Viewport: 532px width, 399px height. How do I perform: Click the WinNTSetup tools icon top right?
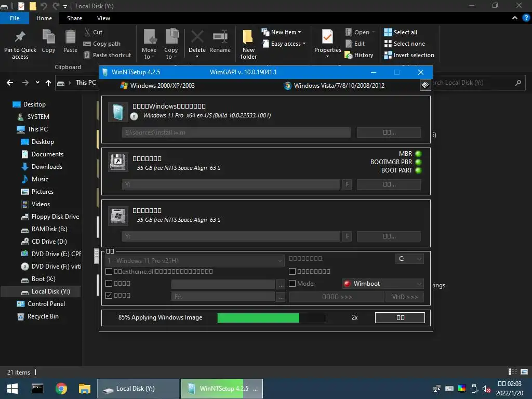pos(425,85)
